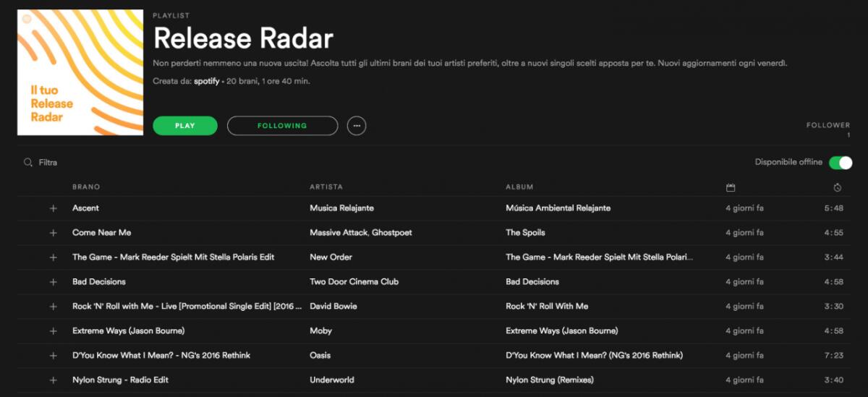Select the track title Ascent

[85, 208]
